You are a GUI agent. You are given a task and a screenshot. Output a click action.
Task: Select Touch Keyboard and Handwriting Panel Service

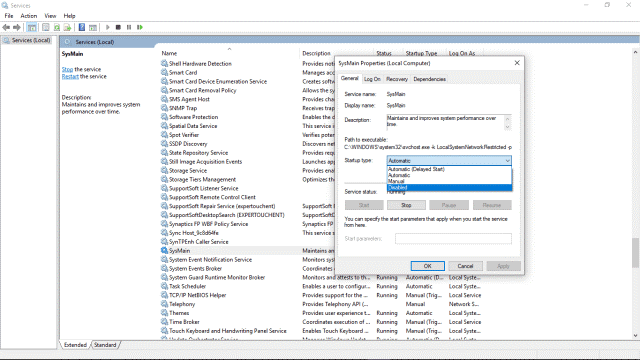tap(228, 331)
